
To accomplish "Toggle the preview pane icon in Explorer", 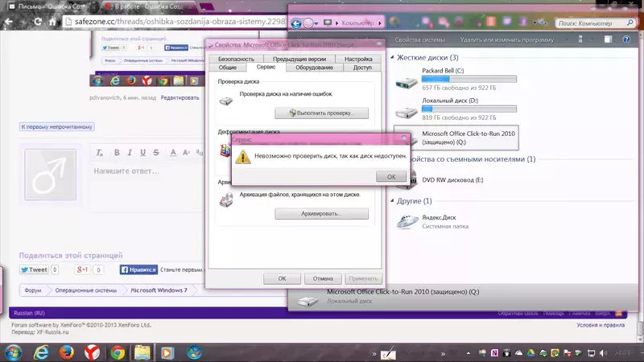I will pos(608,39).
